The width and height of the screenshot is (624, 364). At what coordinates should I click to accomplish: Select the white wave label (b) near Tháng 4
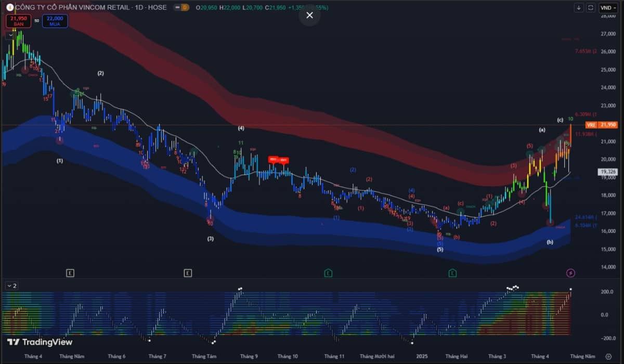[x=550, y=242]
